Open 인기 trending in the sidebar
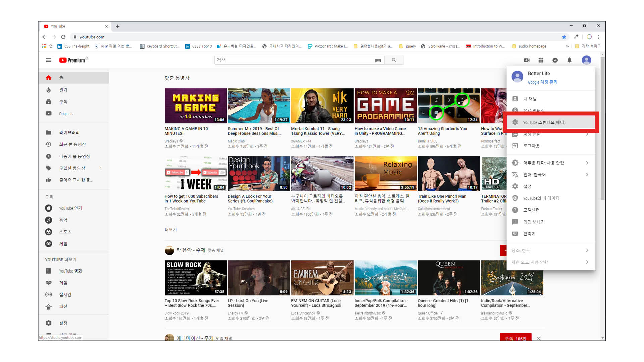This screenshot has width=644, height=362. click(x=73, y=90)
